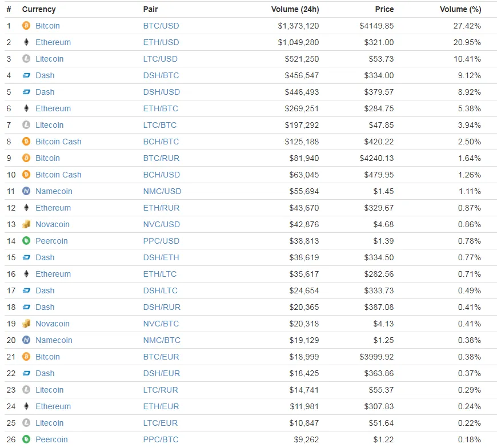Screen dimensions: 497x448
Task: Click the Peercoin icon in row 26
Action: pyautogui.click(x=26, y=439)
